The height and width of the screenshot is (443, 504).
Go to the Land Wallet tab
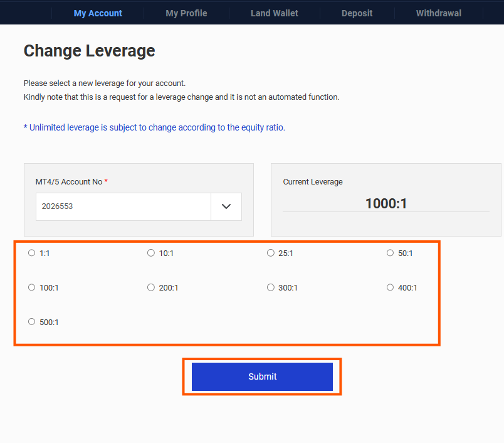click(274, 13)
